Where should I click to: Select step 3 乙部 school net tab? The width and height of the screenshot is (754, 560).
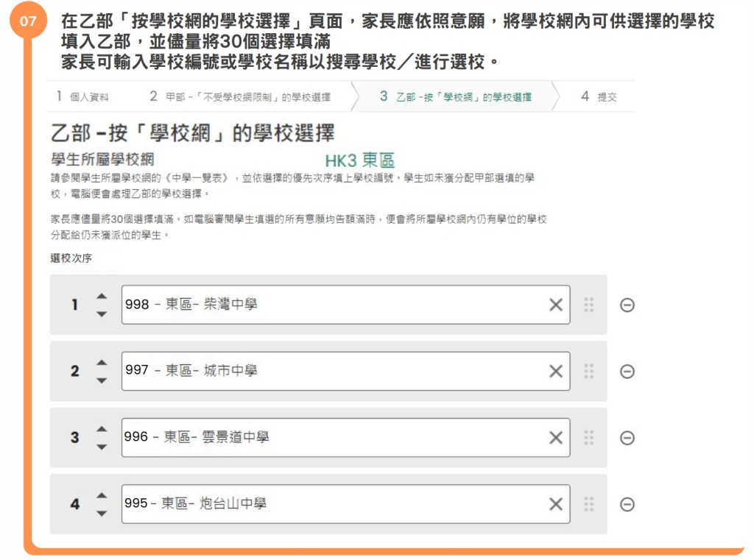457,96
